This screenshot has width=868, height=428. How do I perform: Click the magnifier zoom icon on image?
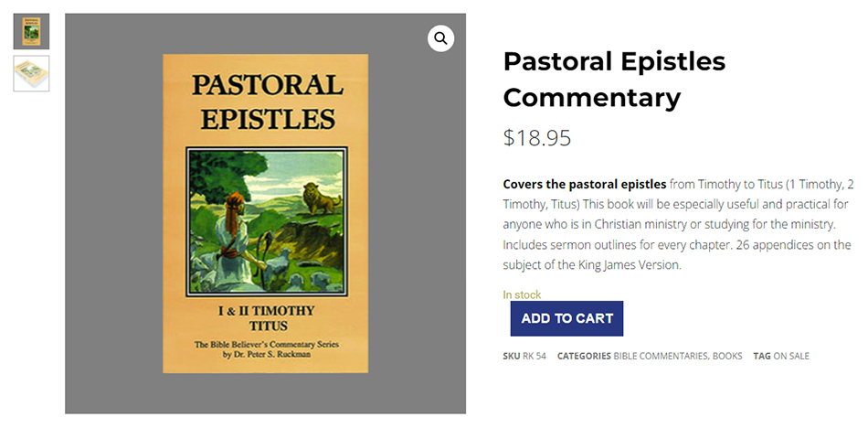click(440, 38)
